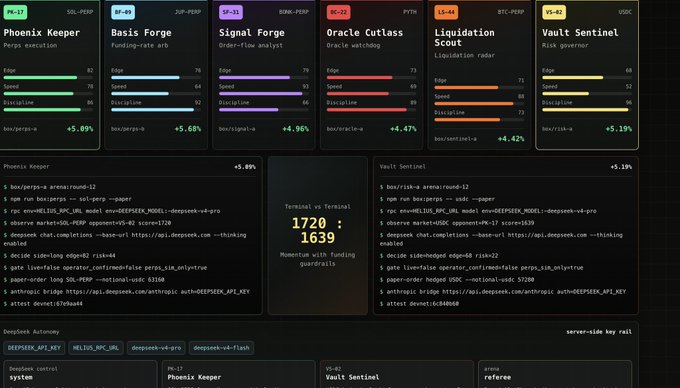Click the Oracle Cutlass Edge progress bar

tap(371, 78)
